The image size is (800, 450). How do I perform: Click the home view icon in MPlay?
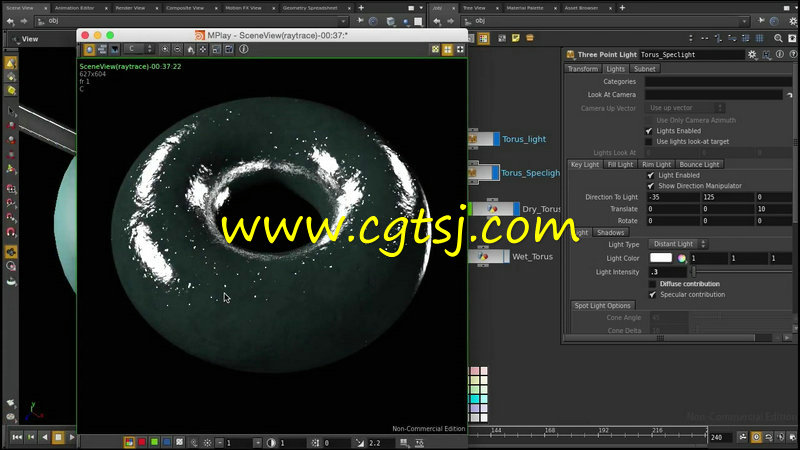(190, 49)
